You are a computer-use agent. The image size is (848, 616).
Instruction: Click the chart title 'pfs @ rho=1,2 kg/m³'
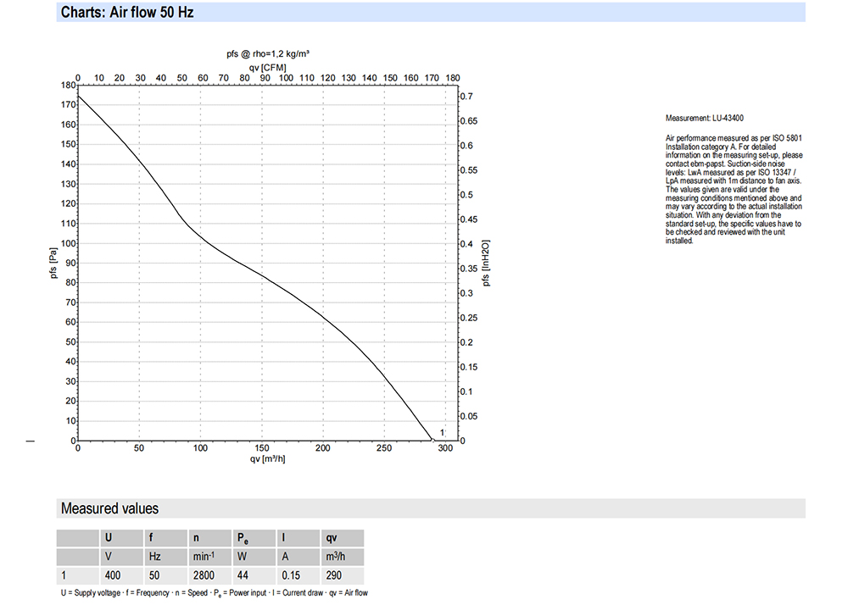tap(268, 54)
